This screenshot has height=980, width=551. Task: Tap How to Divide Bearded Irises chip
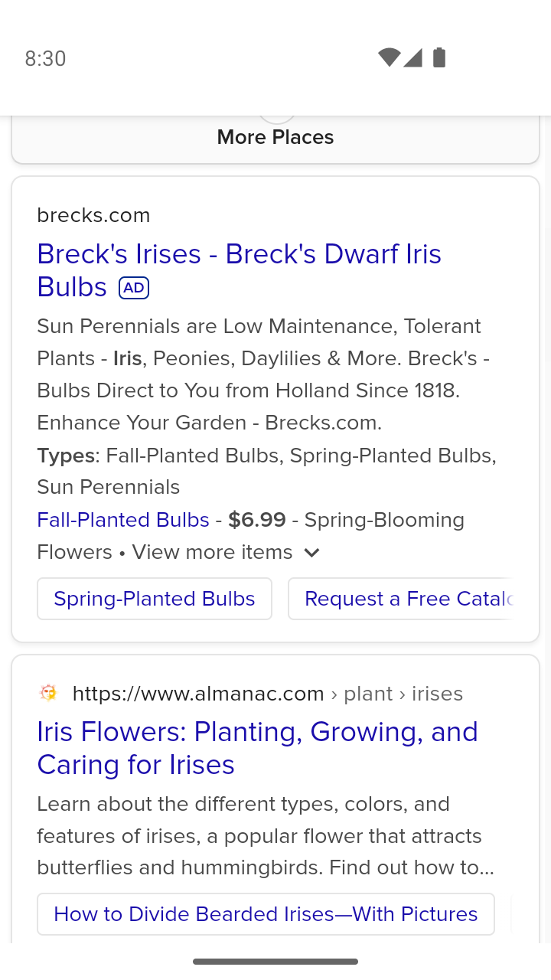266,914
